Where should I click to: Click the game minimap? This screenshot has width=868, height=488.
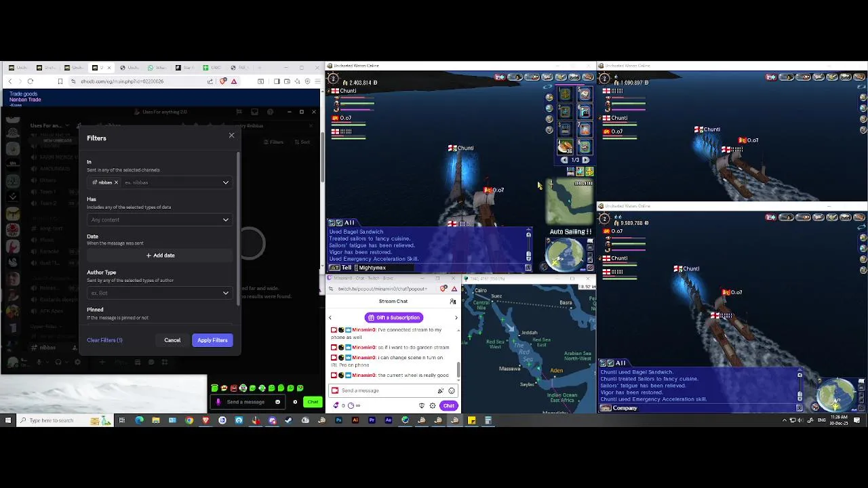coord(570,202)
